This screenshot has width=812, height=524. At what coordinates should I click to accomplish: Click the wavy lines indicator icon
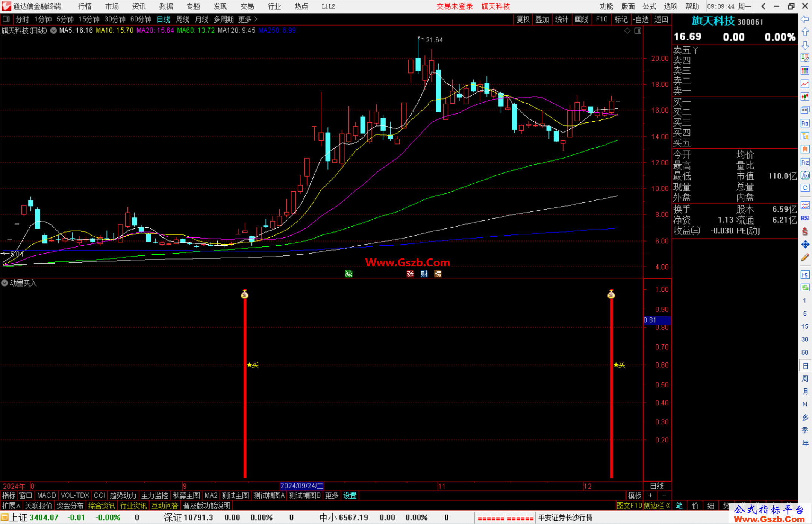[805, 205]
